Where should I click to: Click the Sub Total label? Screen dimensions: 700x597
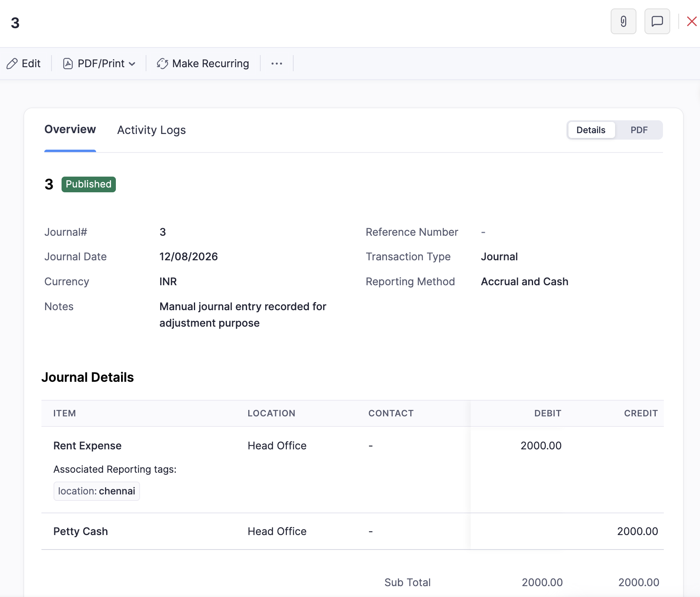(x=407, y=583)
